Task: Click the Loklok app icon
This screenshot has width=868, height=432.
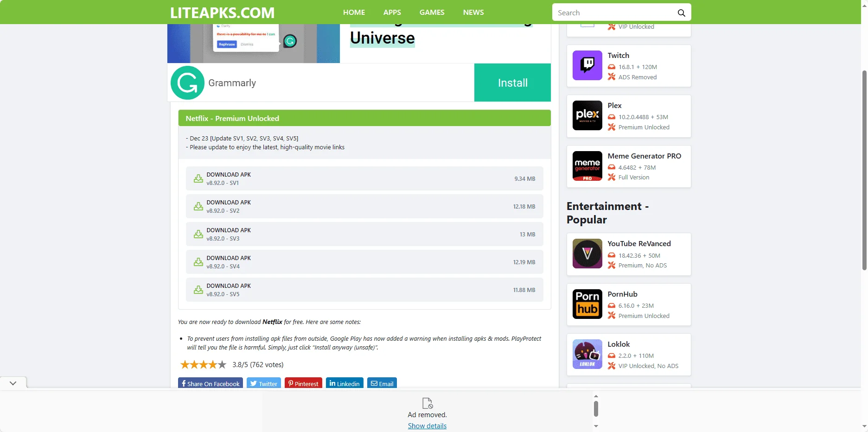Action: (587, 354)
